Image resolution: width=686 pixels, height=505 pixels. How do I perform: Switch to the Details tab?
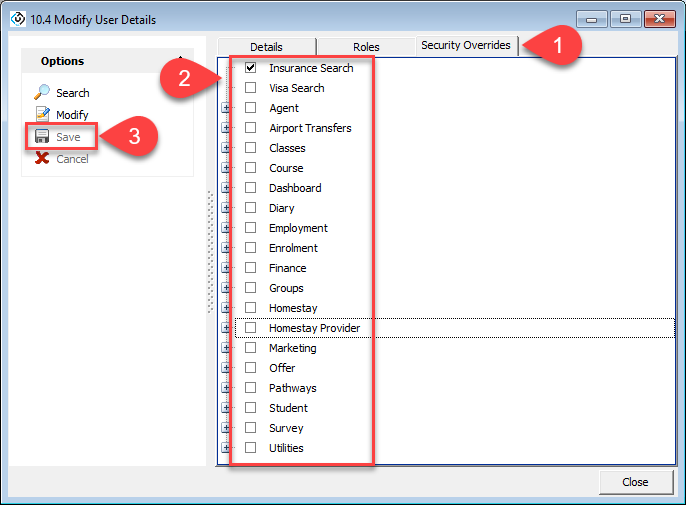click(x=266, y=47)
